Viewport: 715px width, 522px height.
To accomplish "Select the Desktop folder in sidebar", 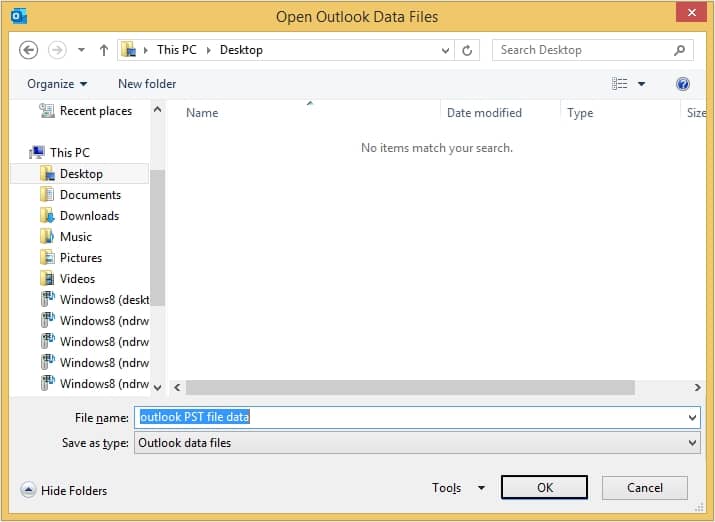I will pos(80,174).
